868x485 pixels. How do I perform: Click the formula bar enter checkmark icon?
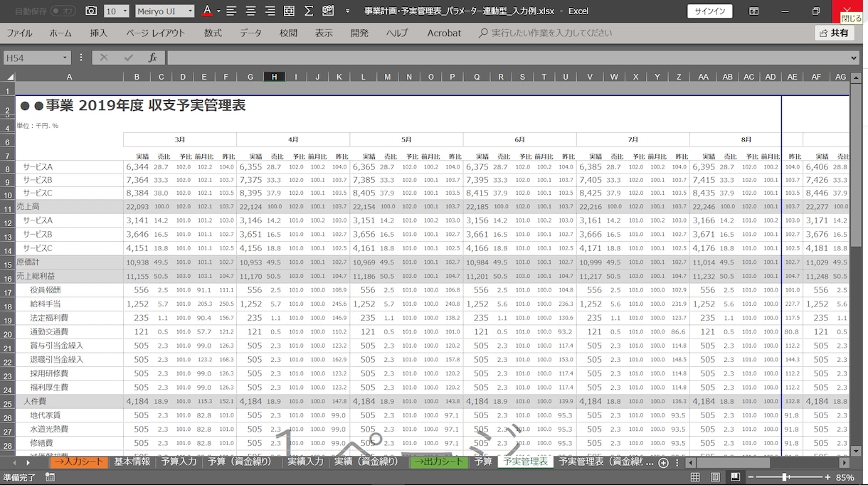pos(128,58)
